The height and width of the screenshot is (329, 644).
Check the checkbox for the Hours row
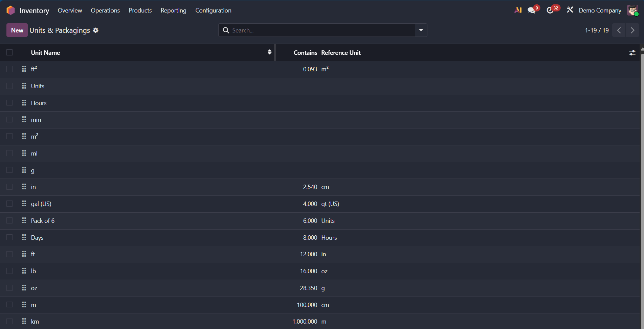tap(9, 103)
